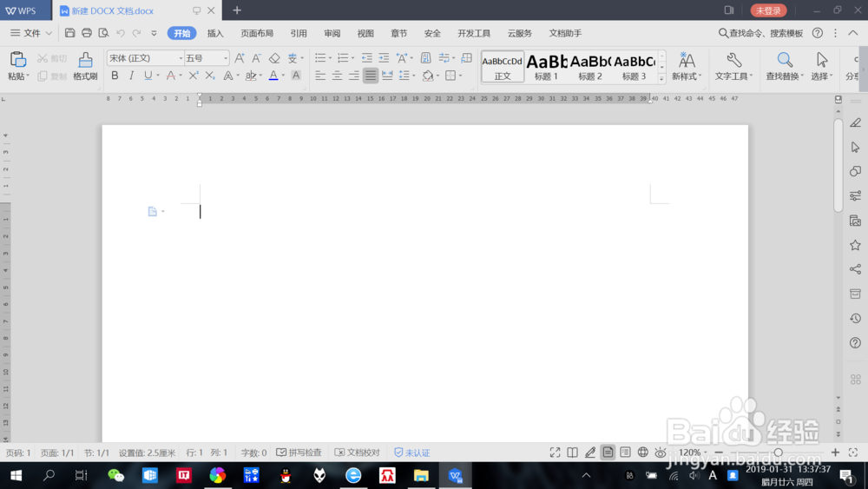The width and height of the screenshot is (868, 489).
Task: Click the Print icon in quick access toolbar
Action: (86, 33)
